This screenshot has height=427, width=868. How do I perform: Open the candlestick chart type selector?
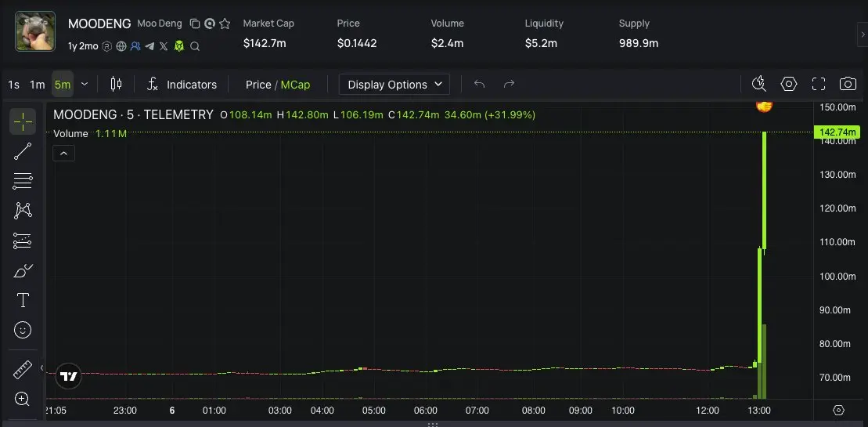click(116, 84)
